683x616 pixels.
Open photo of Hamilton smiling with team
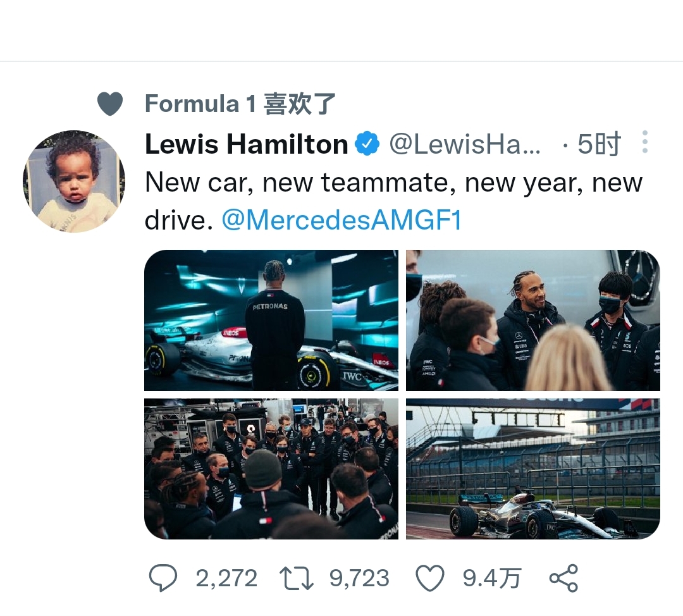pyautogui.click(x=532, y=320)
